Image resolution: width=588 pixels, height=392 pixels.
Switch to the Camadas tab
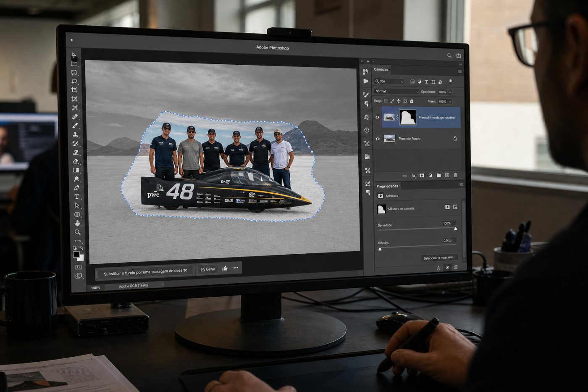click(x=381, y=69)
